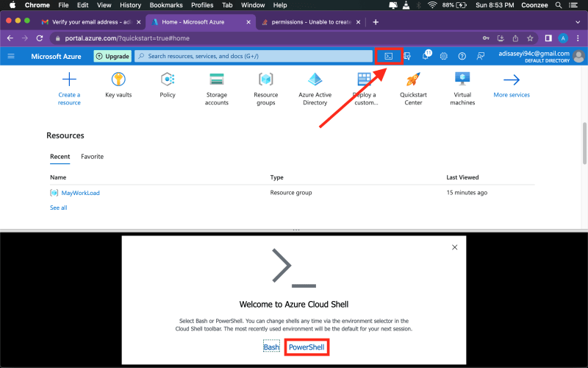This screenshot has width=588, height=368.
Task: Open the Policy service icon
Action: 168,79
